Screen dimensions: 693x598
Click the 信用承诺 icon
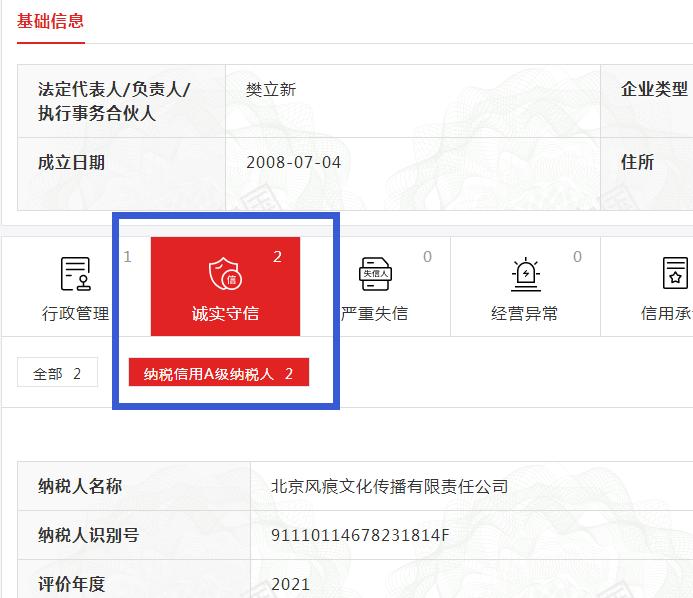(675, 273)
